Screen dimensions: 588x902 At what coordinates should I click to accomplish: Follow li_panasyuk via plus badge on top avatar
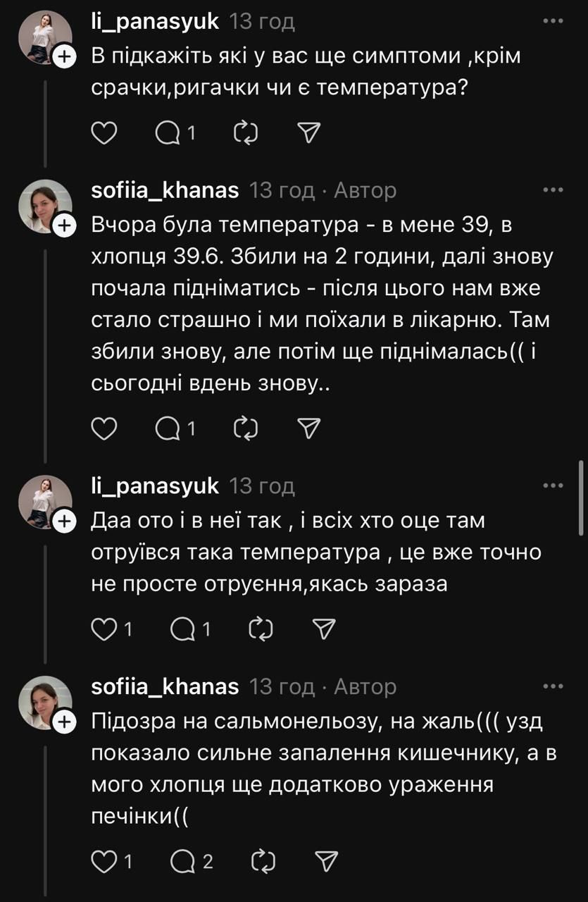pos(63,58)
